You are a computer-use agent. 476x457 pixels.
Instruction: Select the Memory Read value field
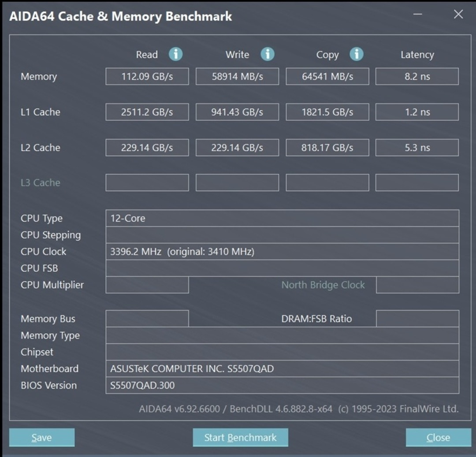[x=147, y=76]
